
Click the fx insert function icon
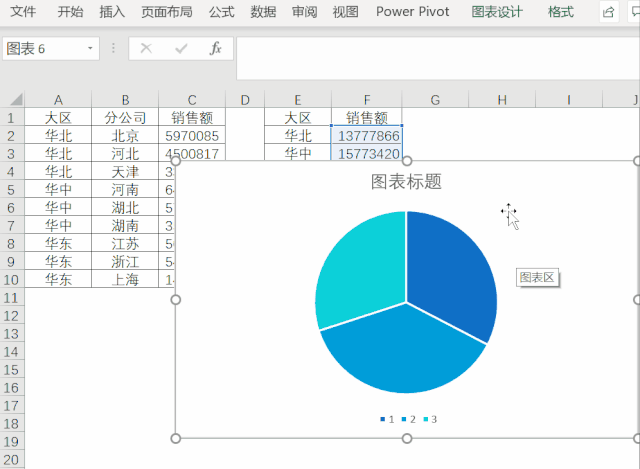pyautogui.click(x=216, y=49)
